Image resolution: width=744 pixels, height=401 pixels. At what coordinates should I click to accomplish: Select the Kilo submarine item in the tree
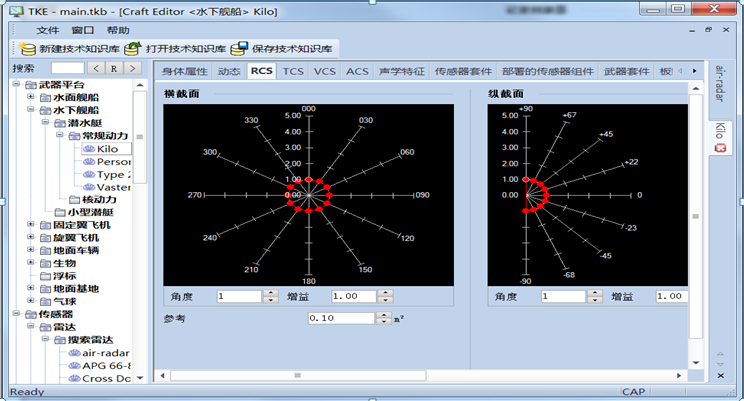tap(107, 149)
